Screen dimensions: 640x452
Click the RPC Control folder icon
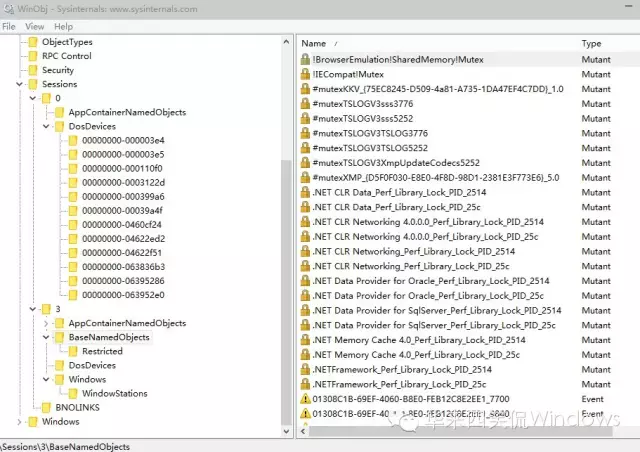click(x=33, y=56)
